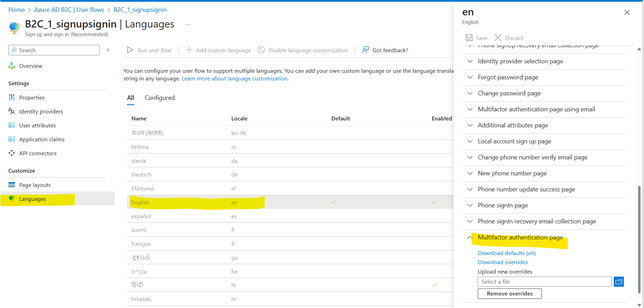644x308 pixels.
Task: Click the Select a file input
Action: [x=545, y=282]
